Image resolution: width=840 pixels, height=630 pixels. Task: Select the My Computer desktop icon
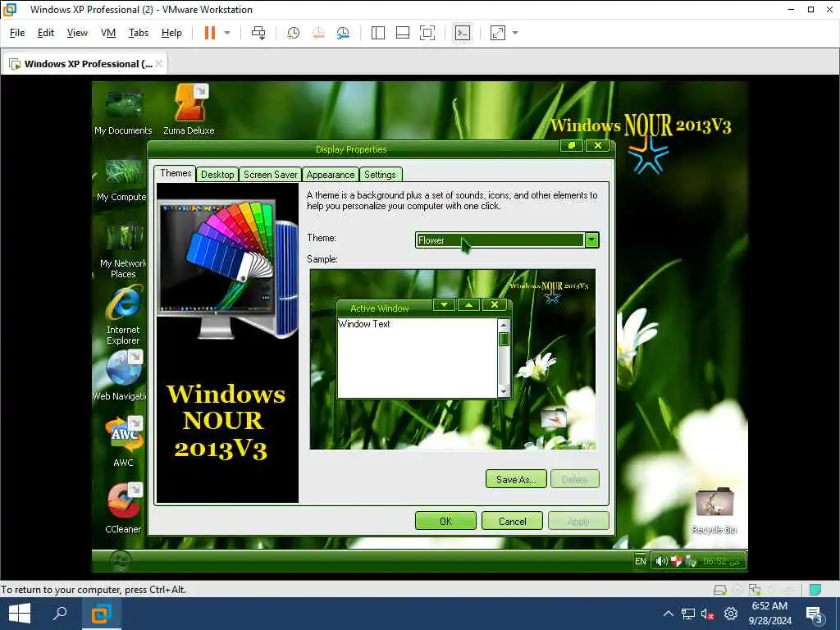[x=123, y=180]
